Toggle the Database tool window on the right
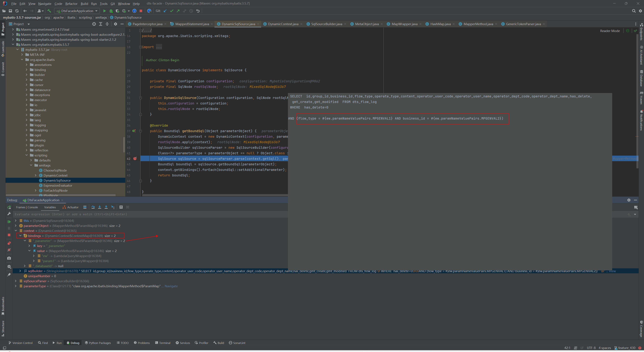This screenshot has height=352, width=644. [641, 78]
